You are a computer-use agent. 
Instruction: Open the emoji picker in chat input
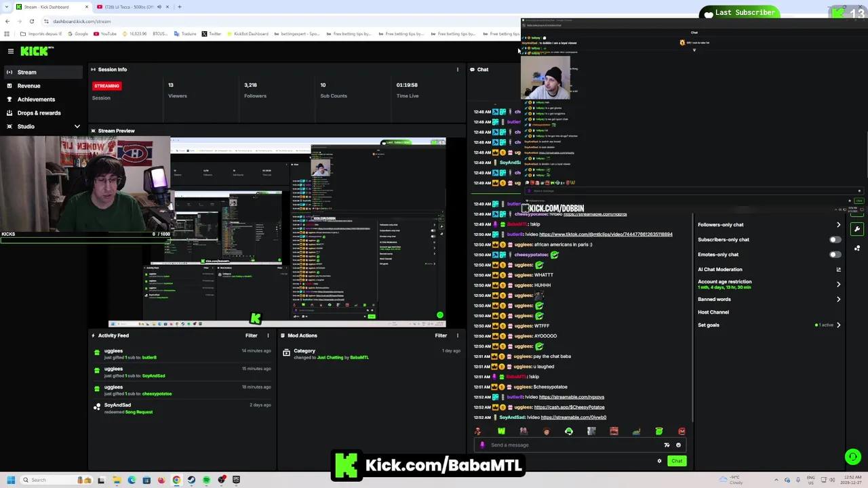(678, 445)
